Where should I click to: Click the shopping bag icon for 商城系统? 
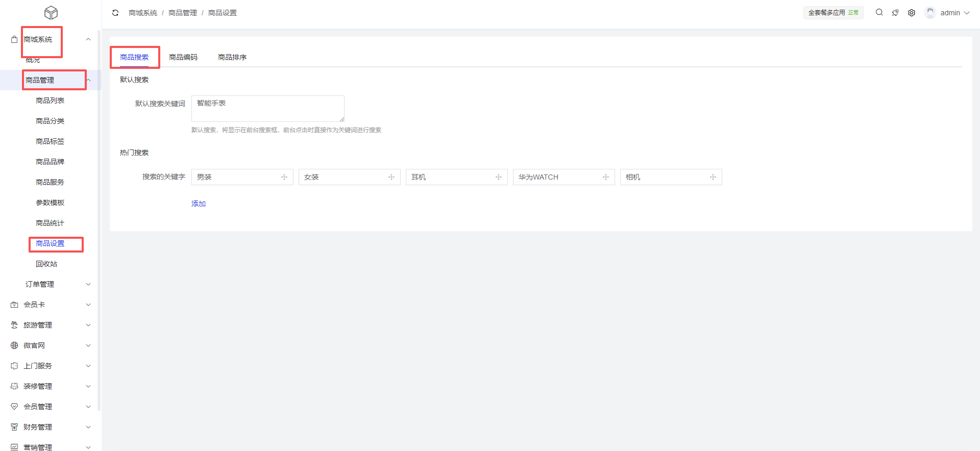pyautogui.click(x=14, y=39)
